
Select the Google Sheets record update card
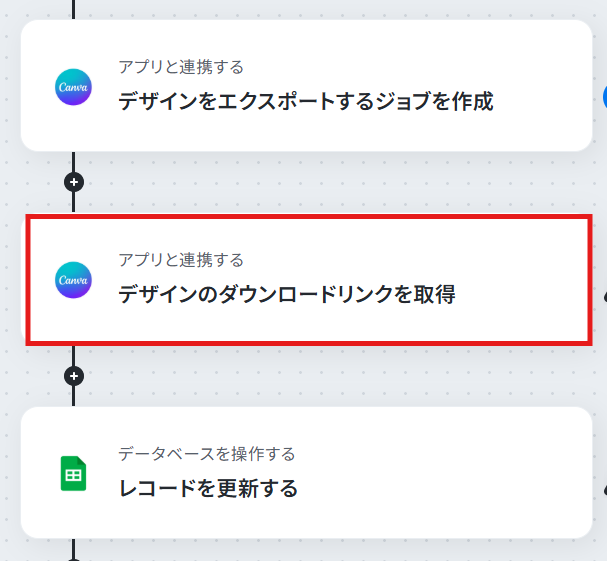click(x=307, y=473)
